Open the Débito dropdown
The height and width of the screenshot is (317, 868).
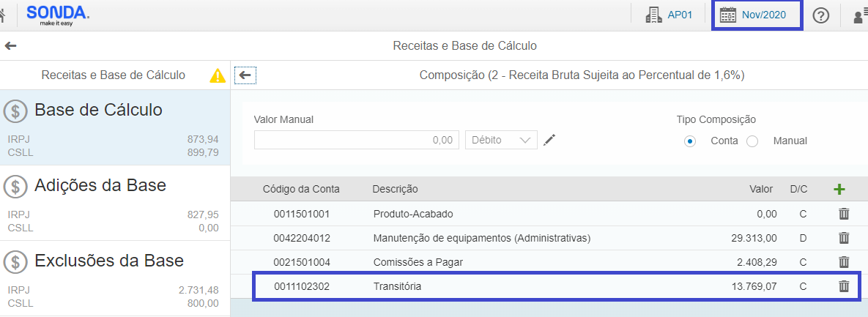click(x=501, y=140)
